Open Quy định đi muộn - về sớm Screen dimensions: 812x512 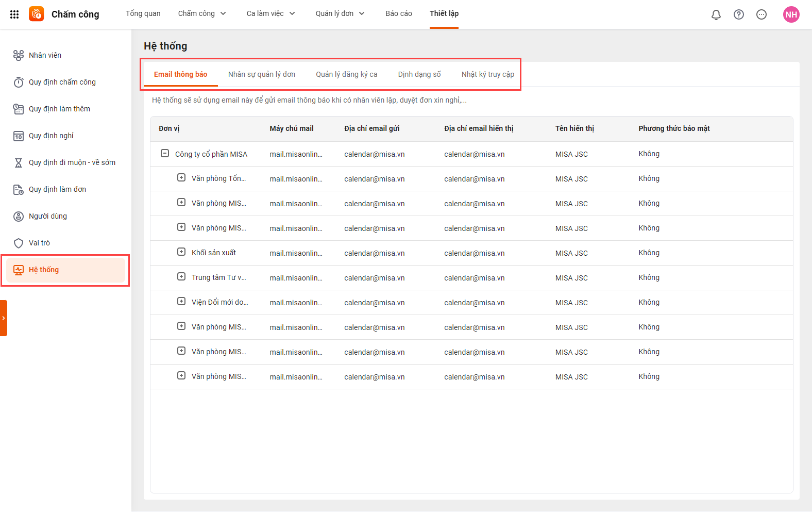tap(65, 162)
